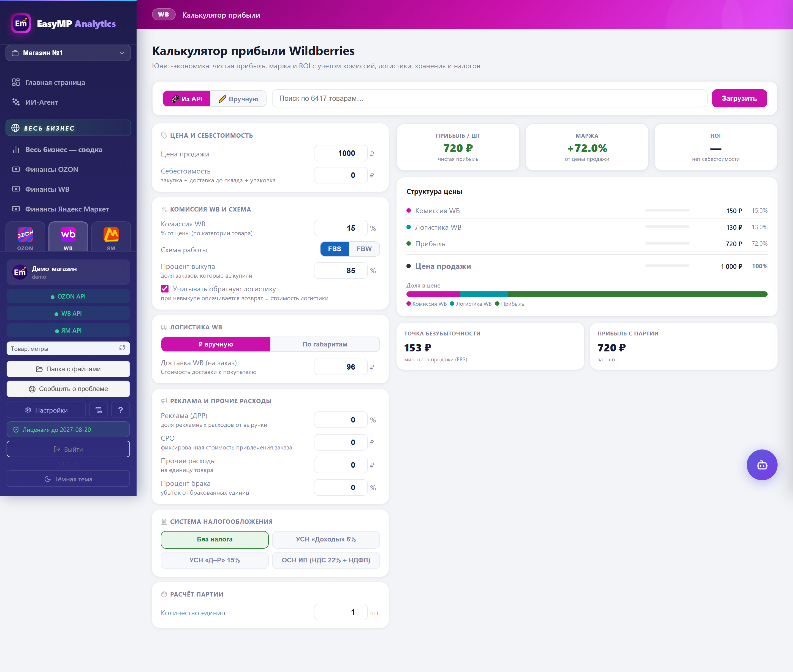Open Финансы Яндекс Маркет section
This screenshot has height=672, width=793.
(x=68, y=209)
